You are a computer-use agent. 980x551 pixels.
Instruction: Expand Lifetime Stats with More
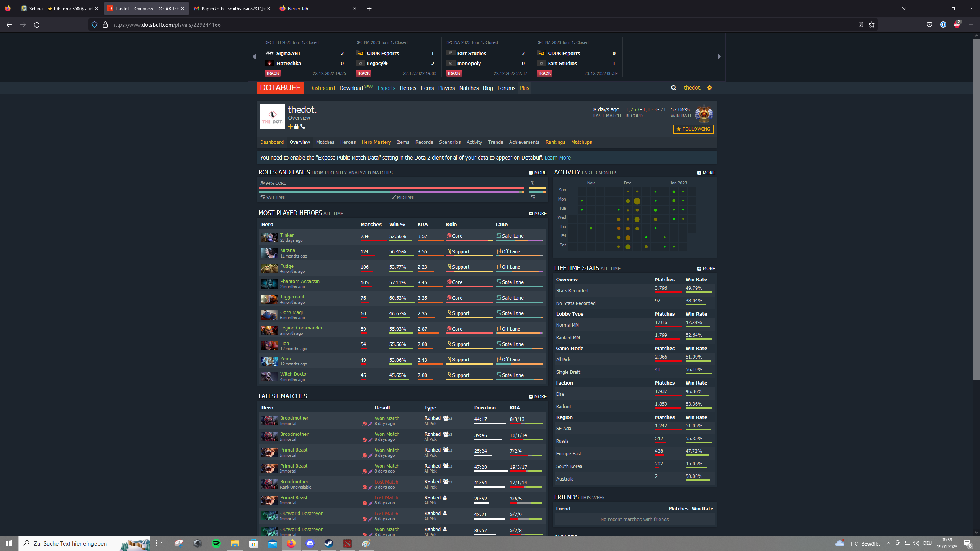[x=706, y=269]
